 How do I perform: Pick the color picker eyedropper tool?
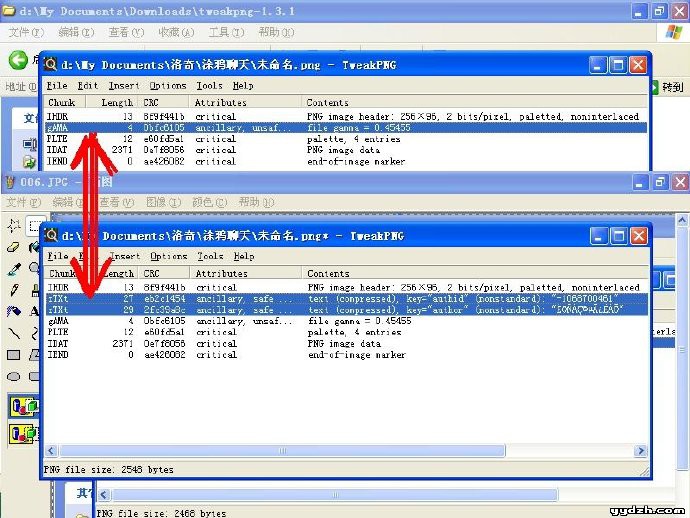pos(14,269)
